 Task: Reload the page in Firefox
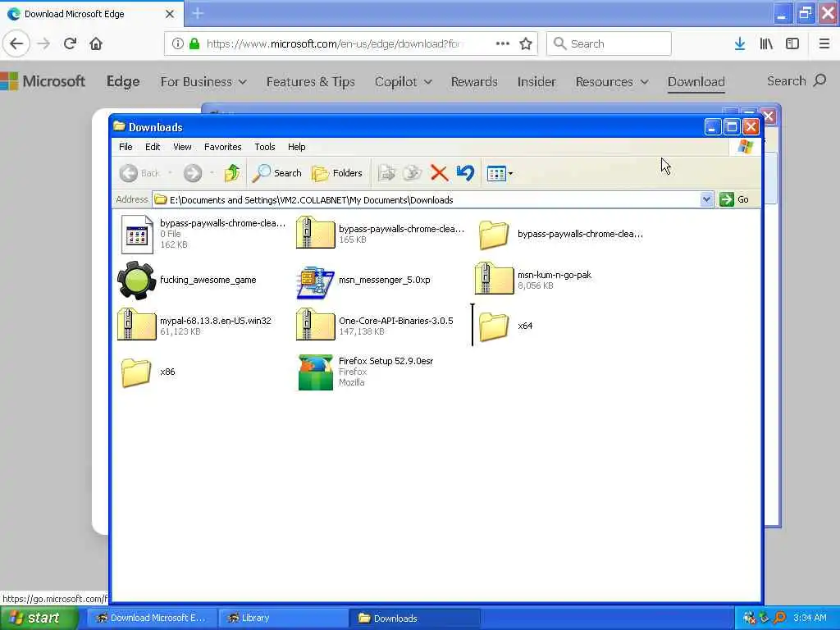[x=70, y=43]
